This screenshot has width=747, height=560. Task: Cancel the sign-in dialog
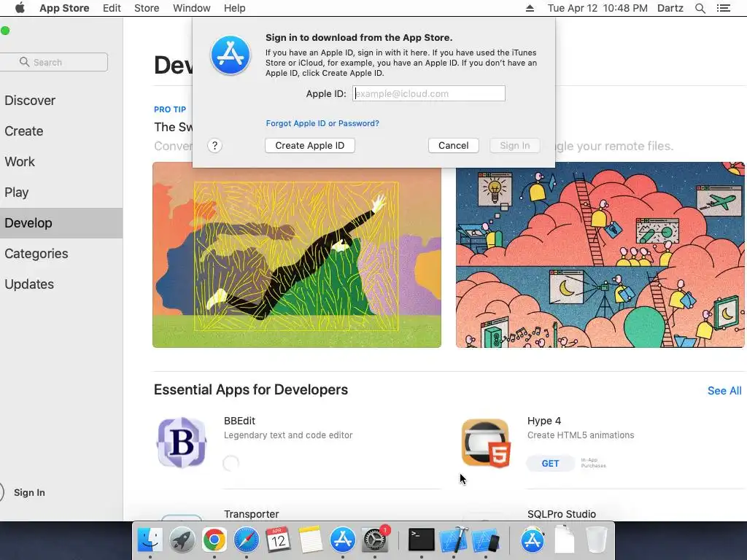point(454,146)
